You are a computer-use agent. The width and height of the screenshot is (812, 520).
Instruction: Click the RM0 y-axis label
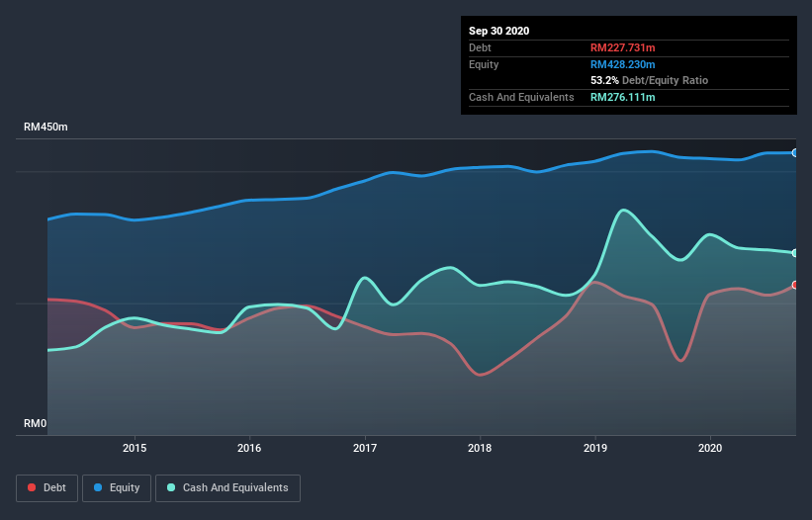coord(36,423)
